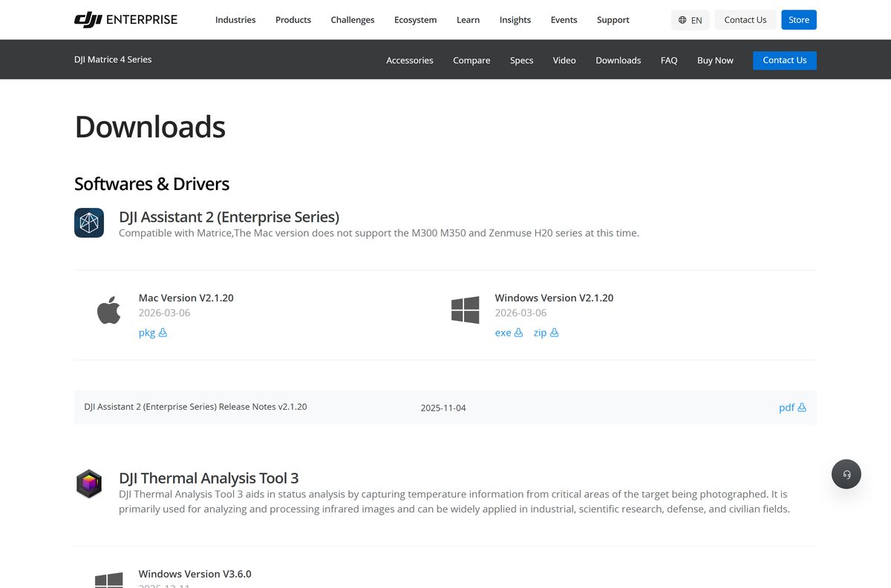Open the Support menu

click(613, 20)
